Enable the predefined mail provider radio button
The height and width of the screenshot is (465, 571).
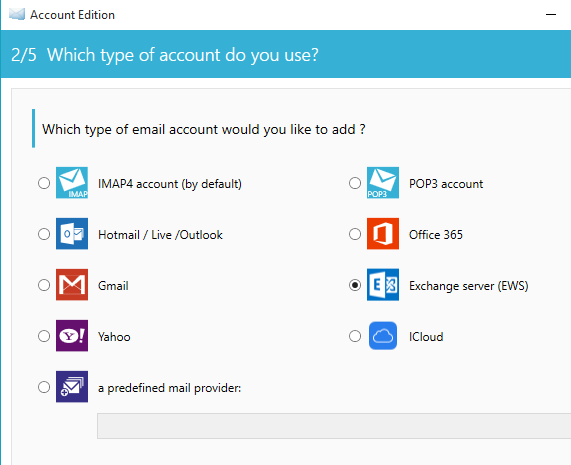(x=44, y=387)
